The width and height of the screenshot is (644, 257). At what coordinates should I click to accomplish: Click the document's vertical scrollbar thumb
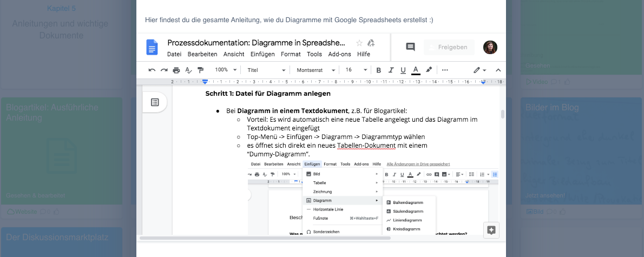click(x=503, y=114)
